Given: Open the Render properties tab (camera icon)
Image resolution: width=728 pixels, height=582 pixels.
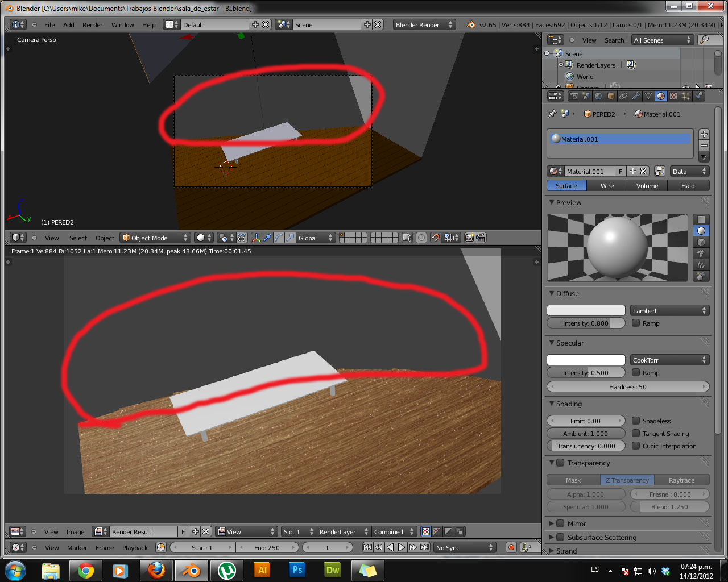Looking at the screenshot, I should click(573, 96).
